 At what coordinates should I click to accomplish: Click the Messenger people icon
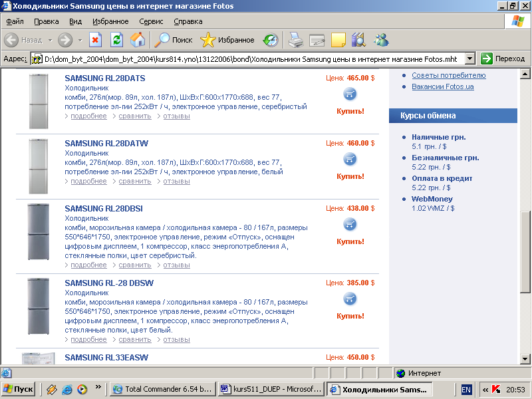381,40
